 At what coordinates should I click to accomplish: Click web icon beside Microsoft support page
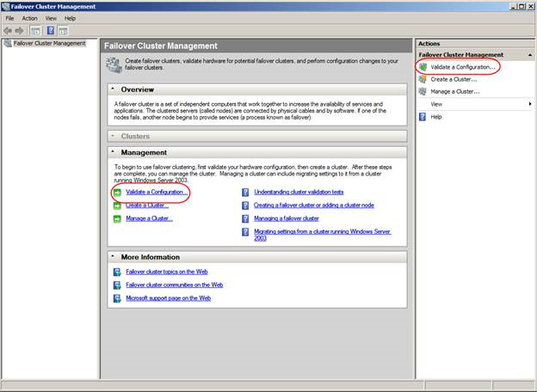(x=117, y=298)
